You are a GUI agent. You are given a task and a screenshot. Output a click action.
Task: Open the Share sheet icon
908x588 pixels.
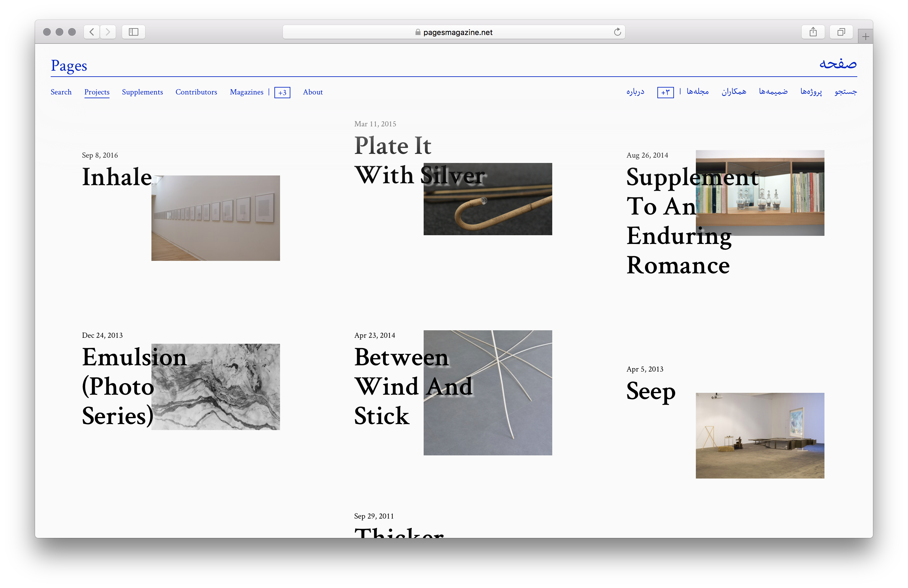pyautogui.click(x=813, y=32)
